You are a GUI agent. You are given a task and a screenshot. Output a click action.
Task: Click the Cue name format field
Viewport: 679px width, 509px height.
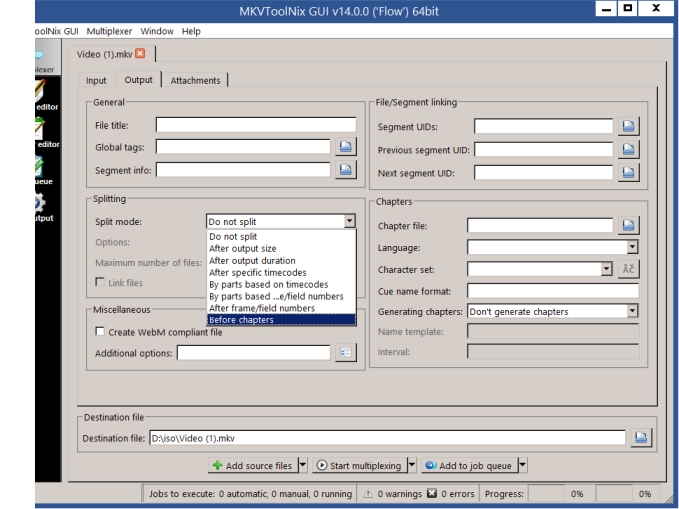pos(553,291)
